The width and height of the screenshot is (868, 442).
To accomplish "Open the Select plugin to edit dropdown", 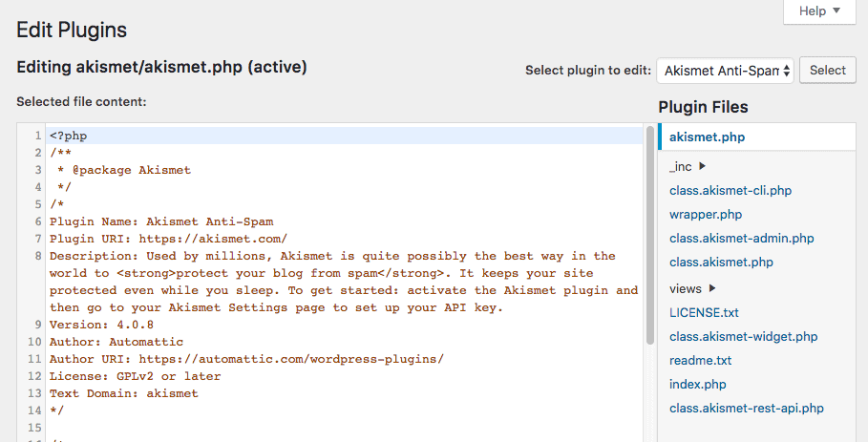I will [x=725, y=70].
